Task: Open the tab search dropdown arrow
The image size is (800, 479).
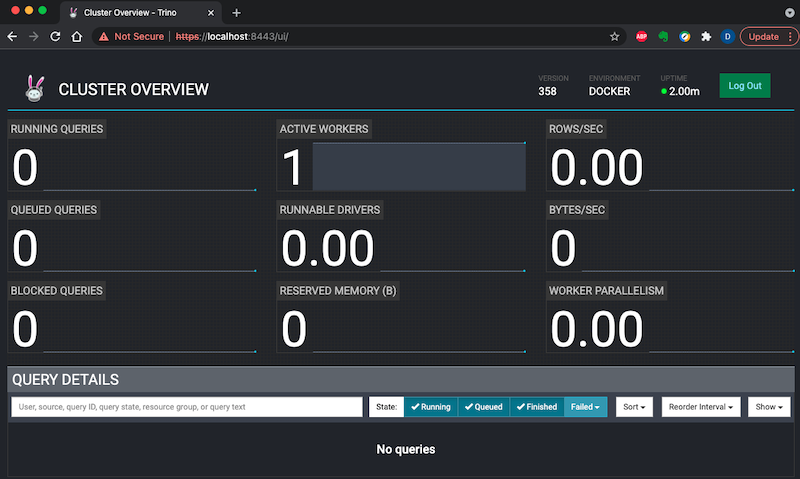Action: [x=789, y=13]
